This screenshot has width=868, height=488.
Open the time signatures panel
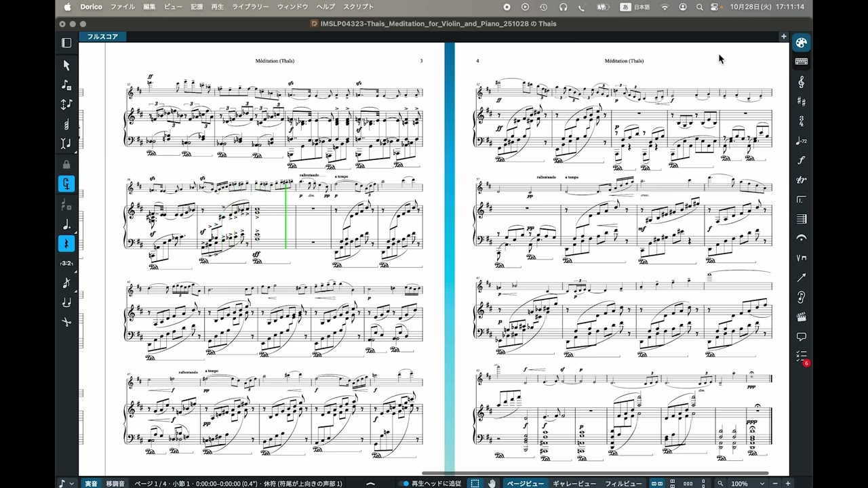(x=801, y=121)
